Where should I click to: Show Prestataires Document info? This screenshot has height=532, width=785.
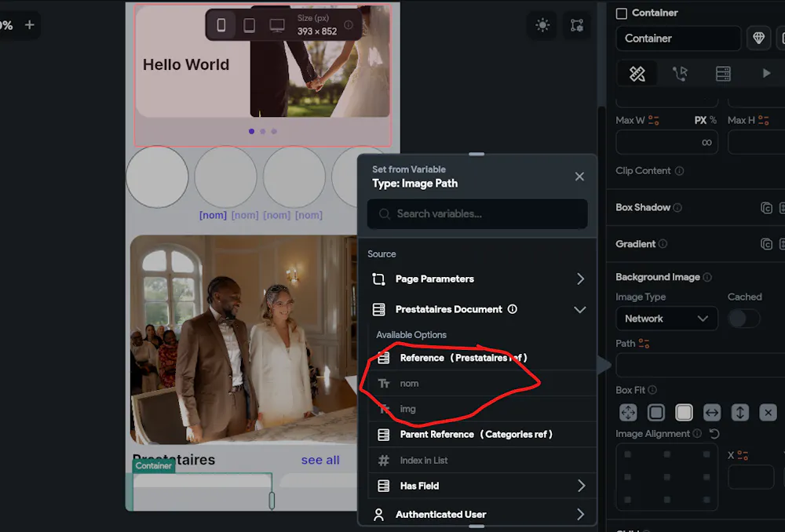click(x=512, y=309)
